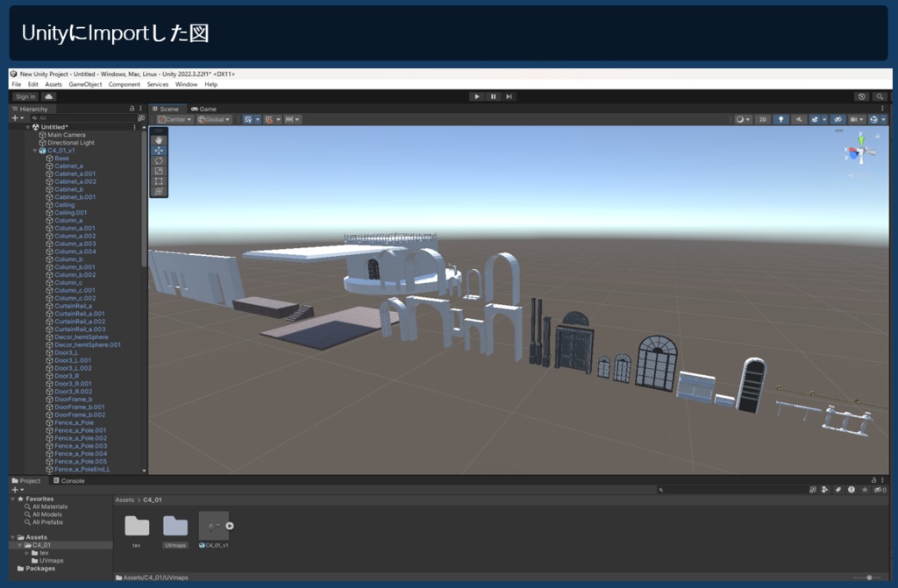Click the Project panel lock icon

873,480
